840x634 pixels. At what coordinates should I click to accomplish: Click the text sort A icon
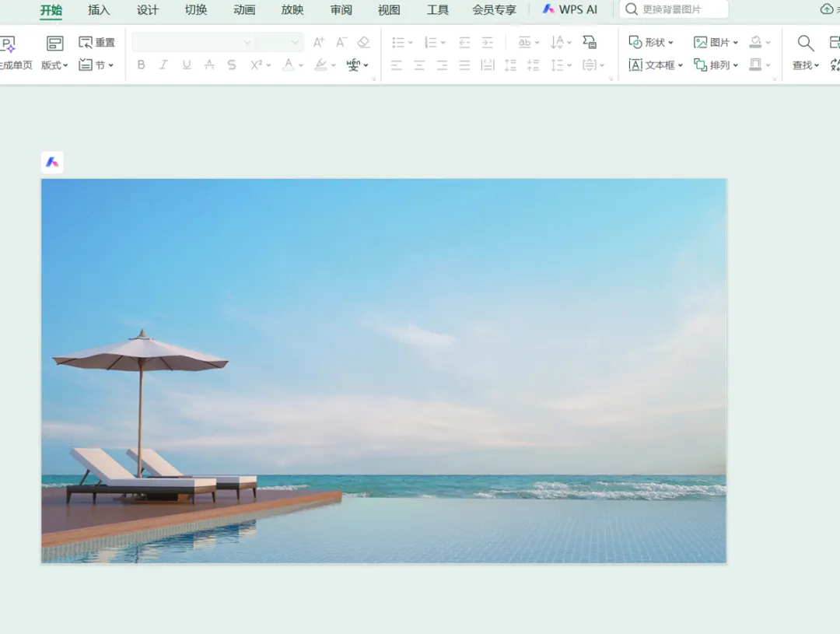pyautogui.click(x=557, y=42)
